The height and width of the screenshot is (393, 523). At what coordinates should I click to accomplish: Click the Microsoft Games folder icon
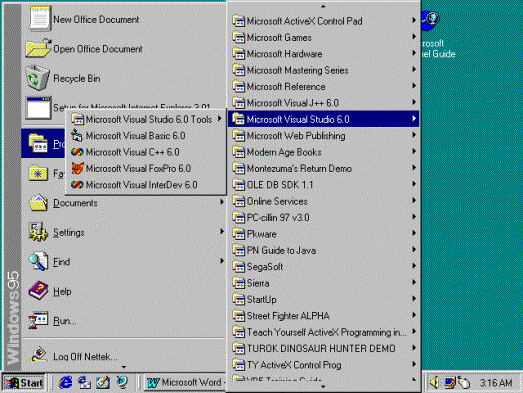238,37
